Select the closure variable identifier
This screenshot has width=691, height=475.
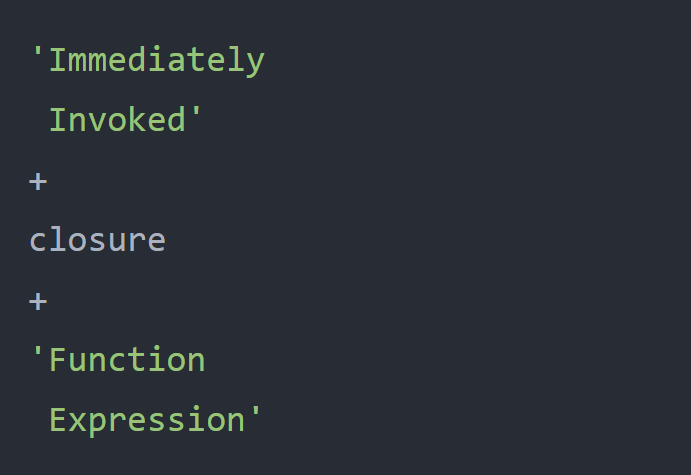click(x=97, y=240)
